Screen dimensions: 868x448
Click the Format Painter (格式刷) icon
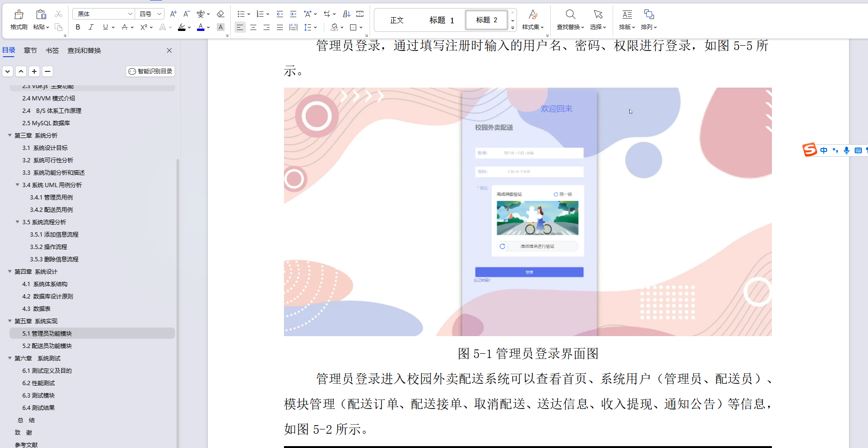click(19, 14)
